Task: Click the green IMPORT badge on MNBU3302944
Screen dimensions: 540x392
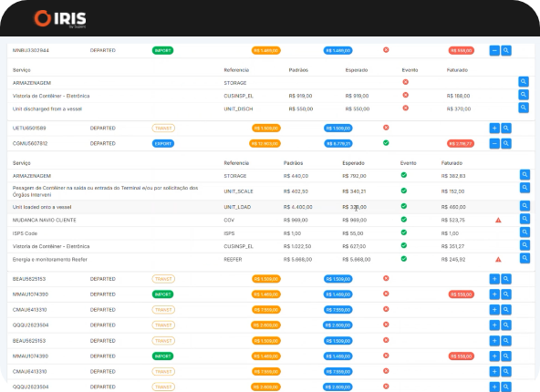Action: coord(163,50)
